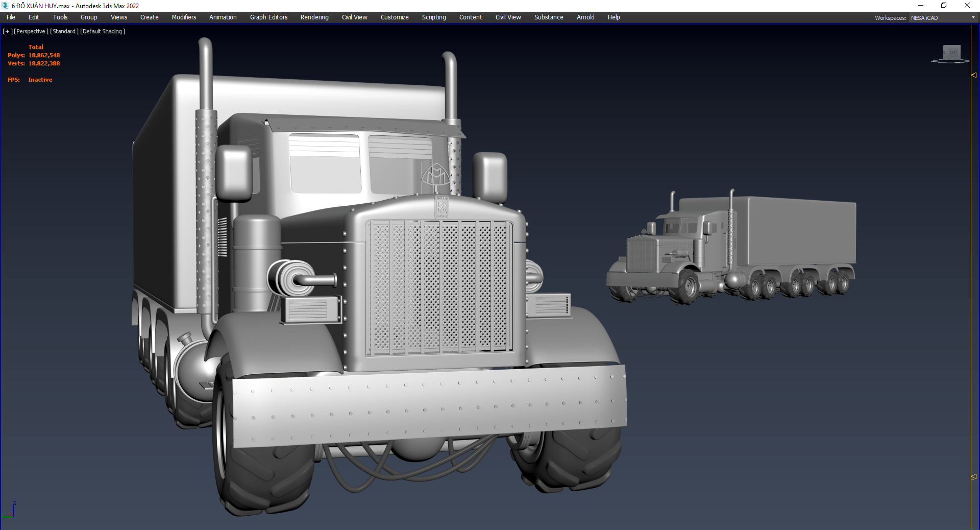Screen dimensions: 980x530
Task: Open the Perspective viewport label menu
Action: click(x=31, y=31)
